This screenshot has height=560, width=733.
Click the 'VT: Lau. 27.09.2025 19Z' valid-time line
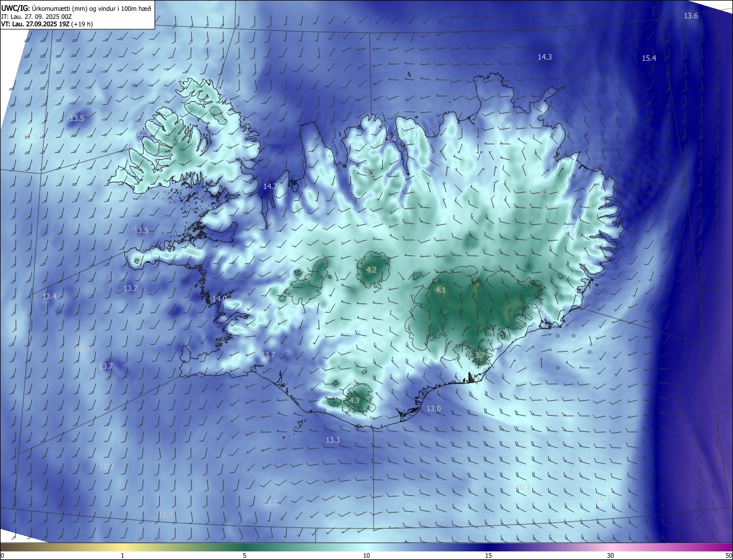pos(36,24)
